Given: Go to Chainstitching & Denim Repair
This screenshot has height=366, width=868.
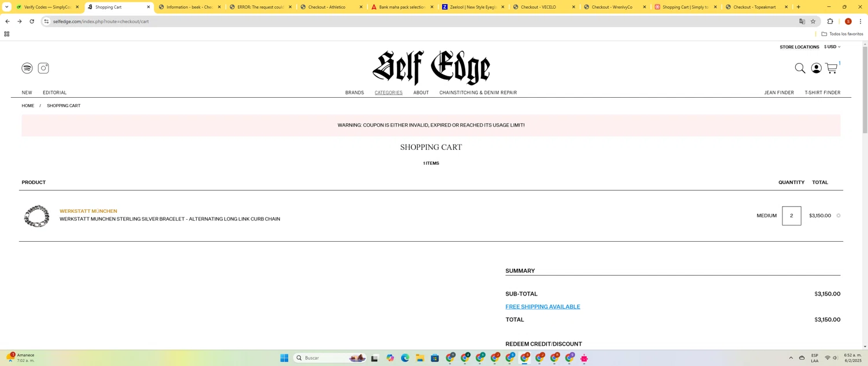Looking at the screenshot, I should [x=478, y=93].
